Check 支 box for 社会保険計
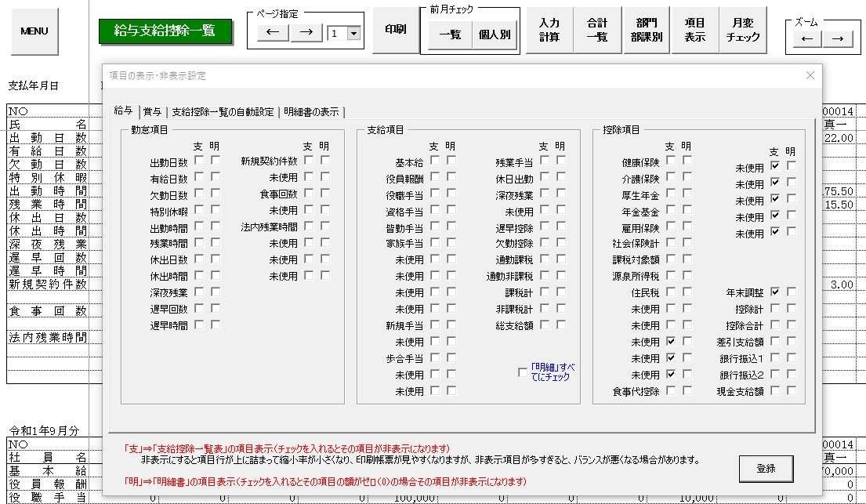The image size is (866, 504). click(671, 243)
